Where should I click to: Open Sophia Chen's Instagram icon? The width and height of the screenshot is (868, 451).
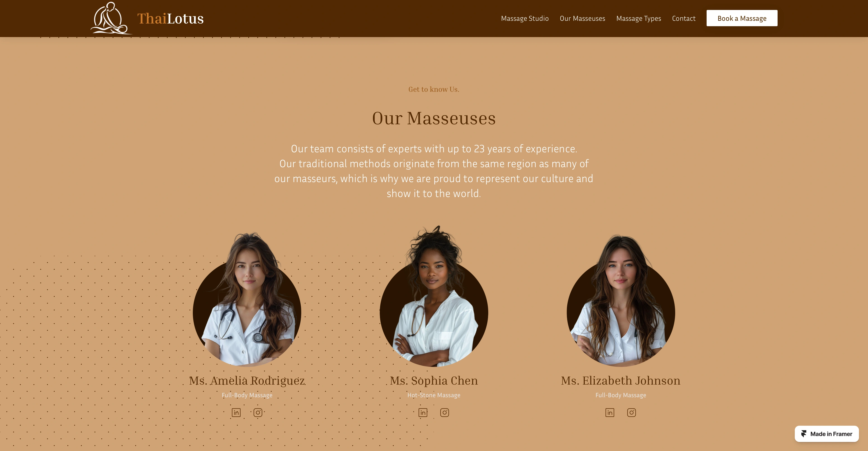pyautogui.click(x=444, y=413)
